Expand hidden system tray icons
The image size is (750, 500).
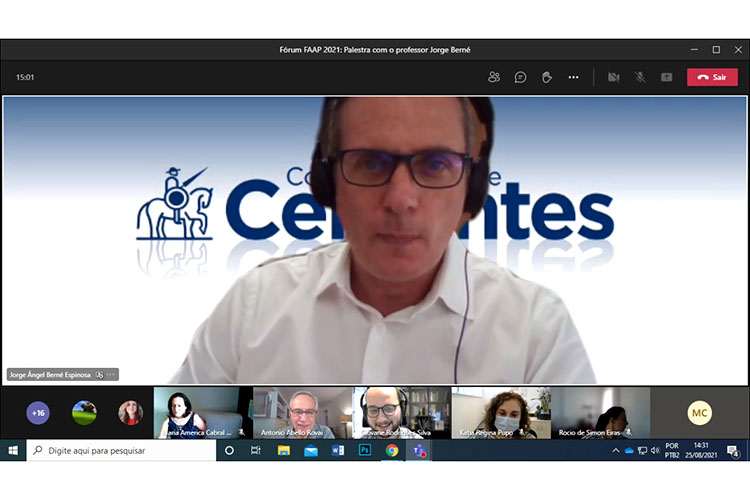[x=616, y=450]
